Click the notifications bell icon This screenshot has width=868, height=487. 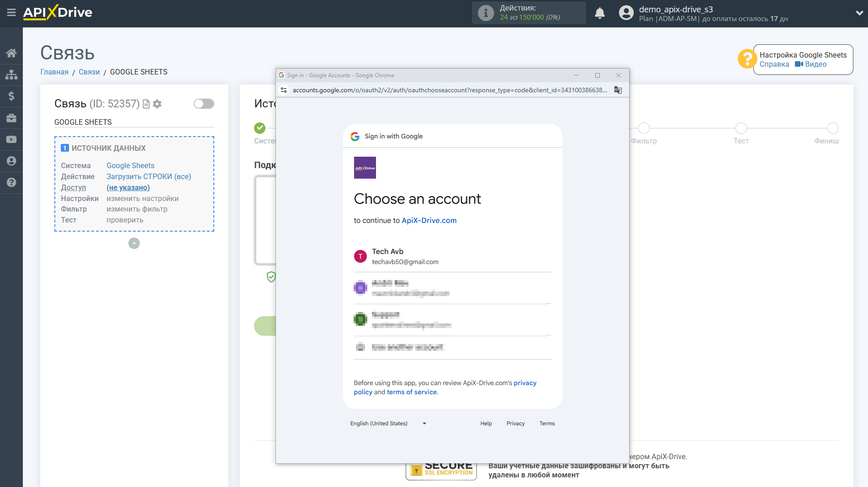[x=600, y=13]
